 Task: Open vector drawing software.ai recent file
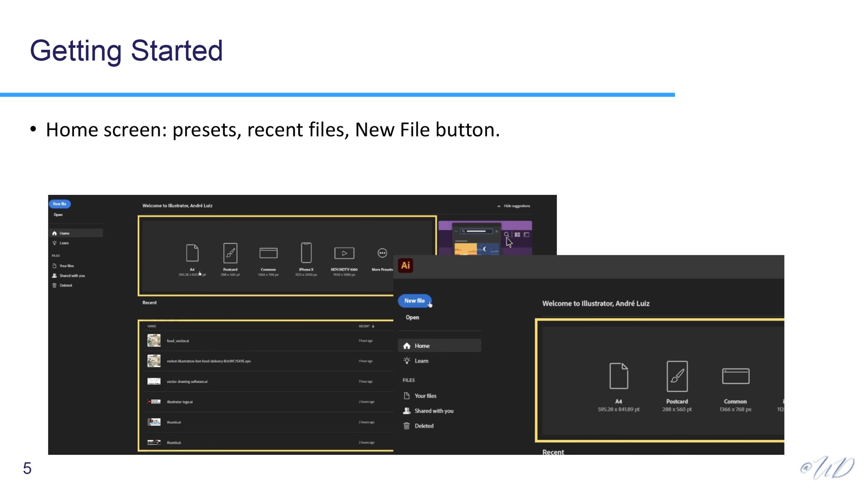[187, 382]
